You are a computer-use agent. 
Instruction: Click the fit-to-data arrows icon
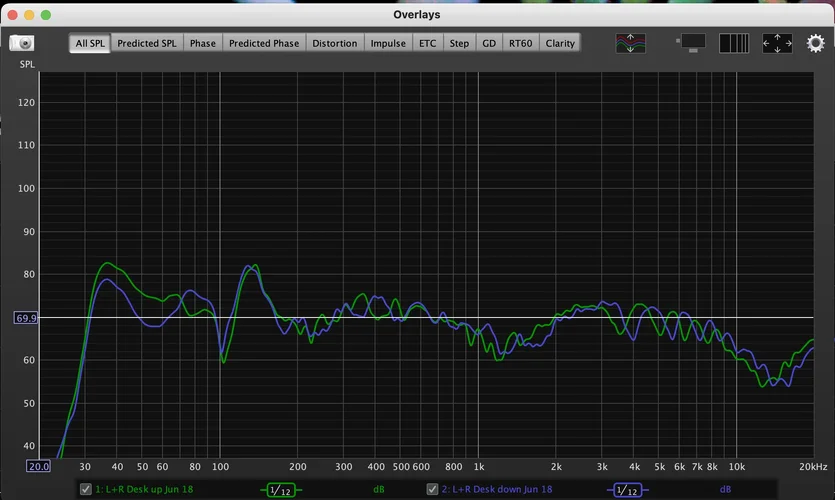click(777, 43)
